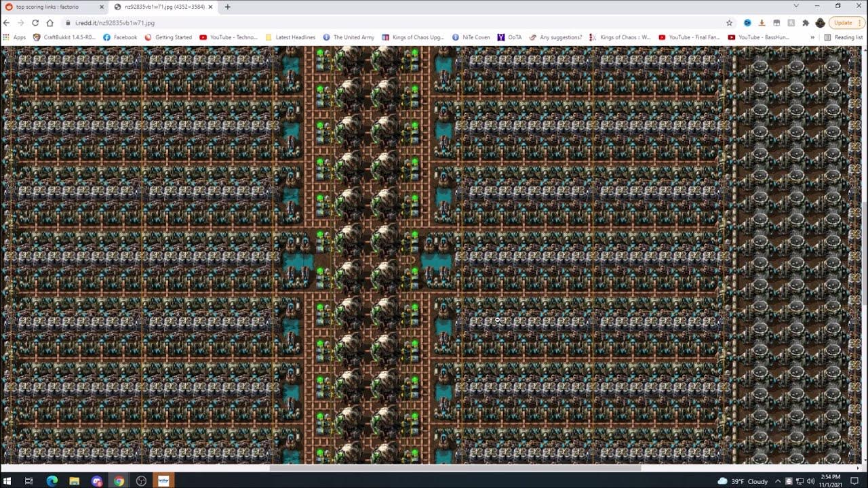
Task: Open File Explorer from the taskbar
Action: coord(74,481)
